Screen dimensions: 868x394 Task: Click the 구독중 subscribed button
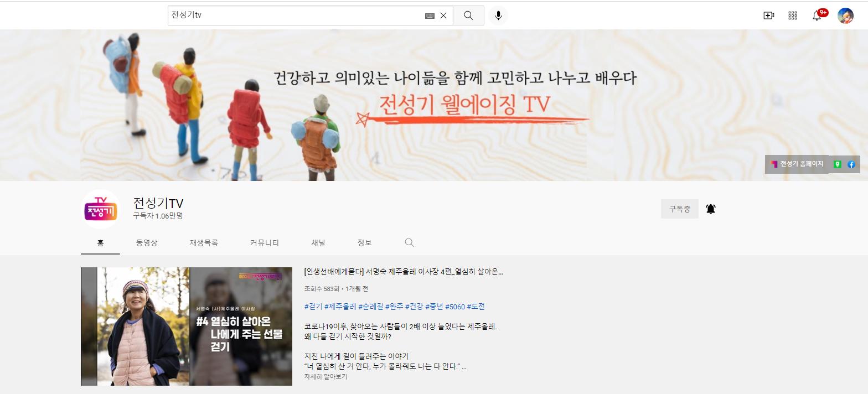pyautogui.click(x=680, y=209)
